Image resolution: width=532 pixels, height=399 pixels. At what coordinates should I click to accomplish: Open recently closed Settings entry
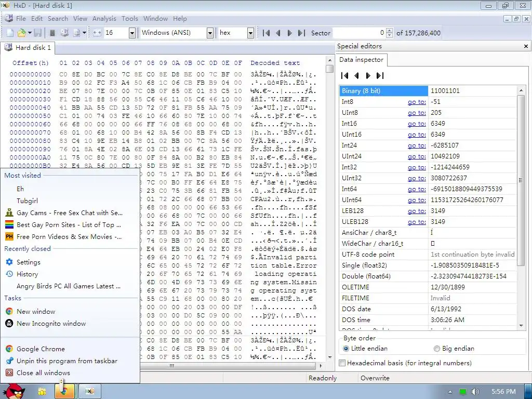tap(71, 262)
